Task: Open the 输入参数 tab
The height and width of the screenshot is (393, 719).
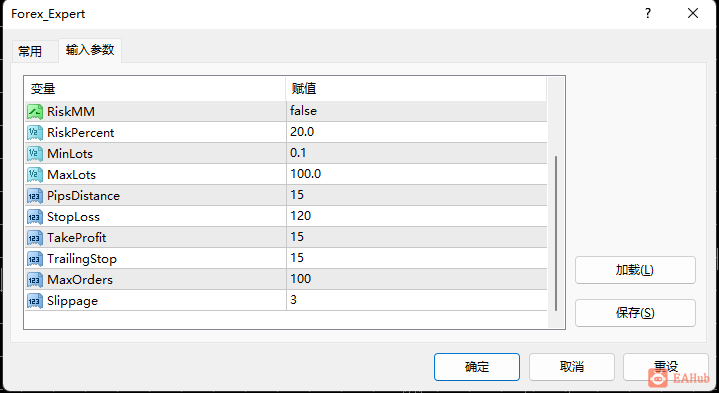Action: click(90, 50)
